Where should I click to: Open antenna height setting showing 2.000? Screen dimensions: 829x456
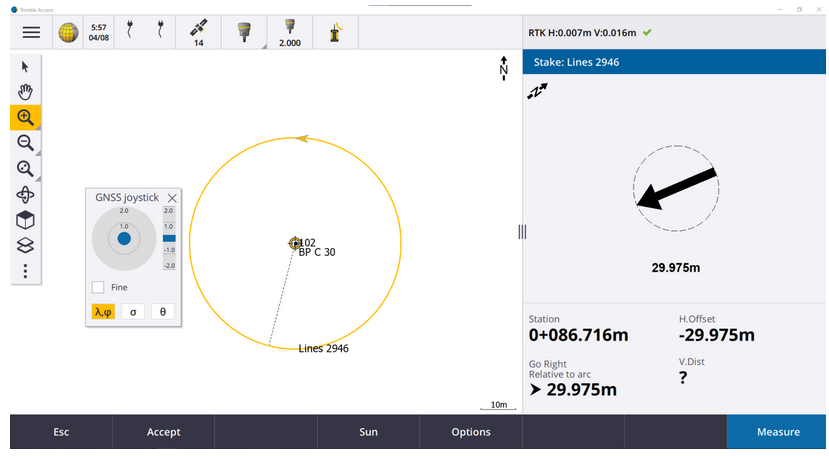pyautogui.click(x=289, y=32)
